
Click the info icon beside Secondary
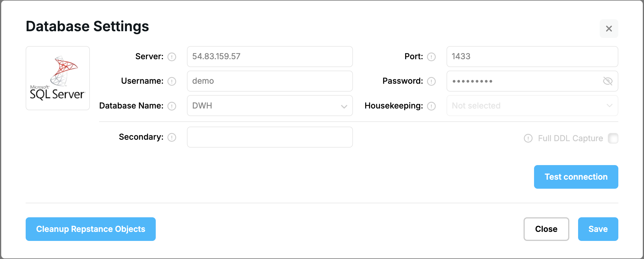(x=172, y=137)
